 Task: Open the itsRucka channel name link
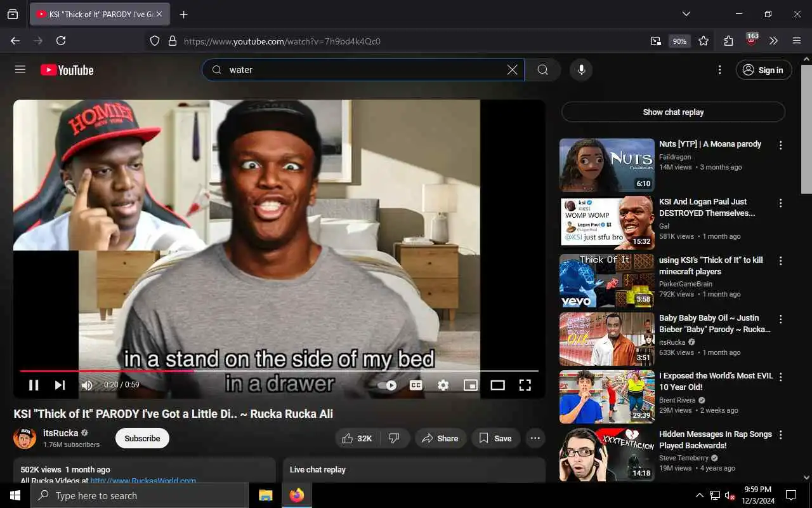coord(61,433)
